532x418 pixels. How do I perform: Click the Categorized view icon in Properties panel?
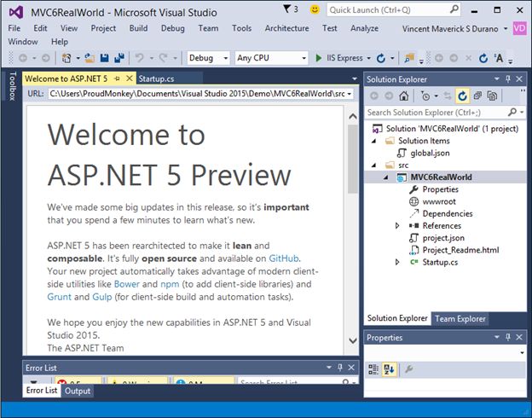[x=373, y=369]
